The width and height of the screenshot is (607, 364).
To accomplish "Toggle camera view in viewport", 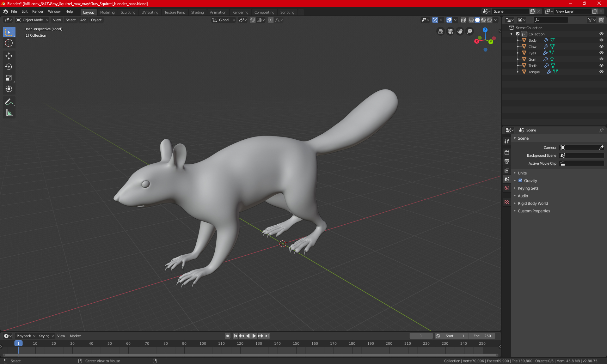I will click(450, 31).
